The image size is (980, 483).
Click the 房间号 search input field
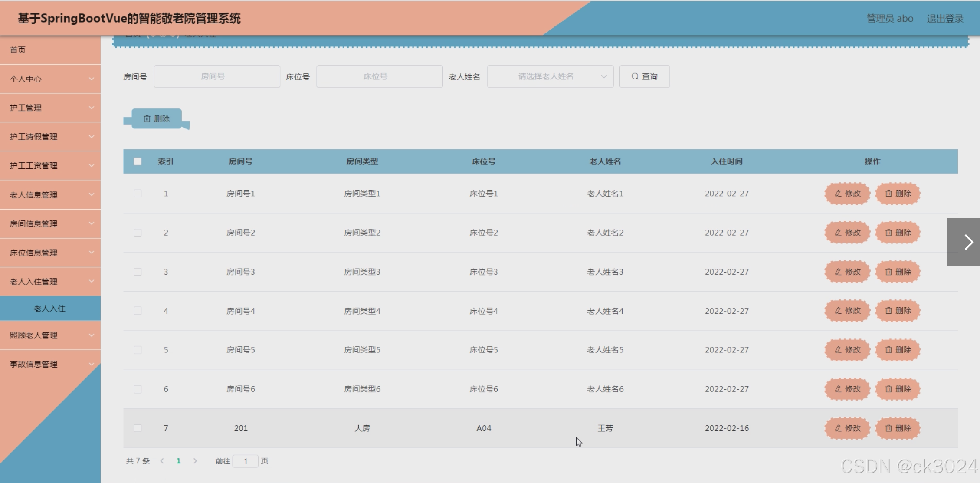(216, 76)
